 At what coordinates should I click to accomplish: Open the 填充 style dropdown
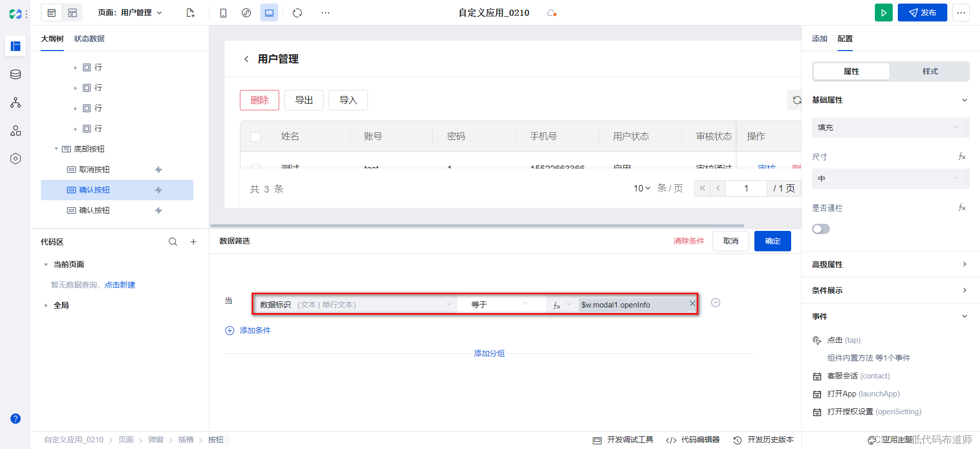(x=891, y=128)
